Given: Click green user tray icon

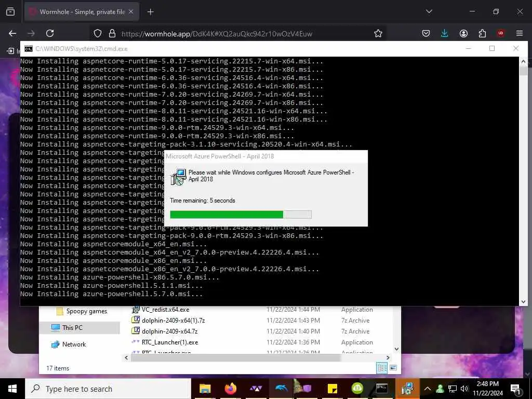Looking at the screenshot, I should pyautogui.click(x=440, y=389).
